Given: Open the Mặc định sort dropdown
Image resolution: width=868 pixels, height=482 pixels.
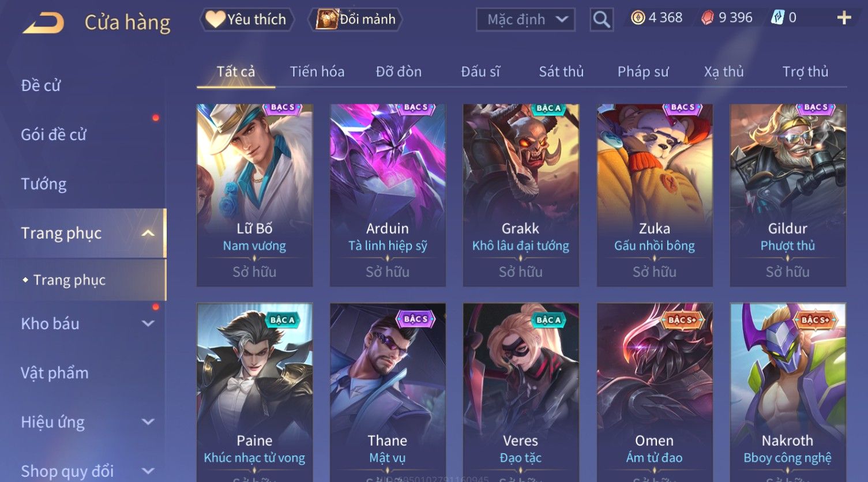Looking at the screenshot, I should click(525, 20).
